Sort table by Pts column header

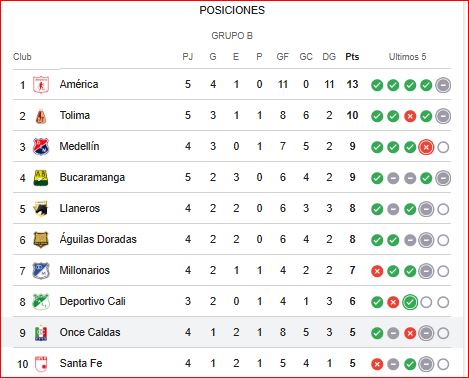click(x=352, y=57)
